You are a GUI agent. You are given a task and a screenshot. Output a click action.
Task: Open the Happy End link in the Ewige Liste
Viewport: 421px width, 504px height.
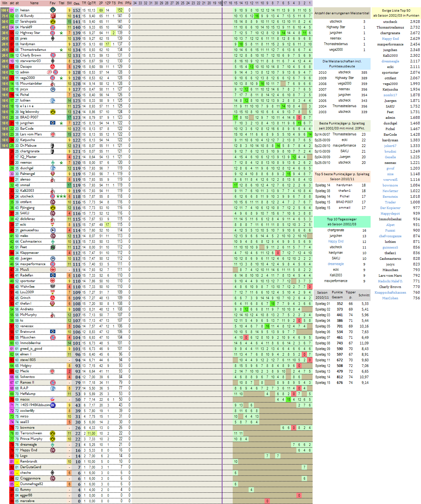point(391,39)
